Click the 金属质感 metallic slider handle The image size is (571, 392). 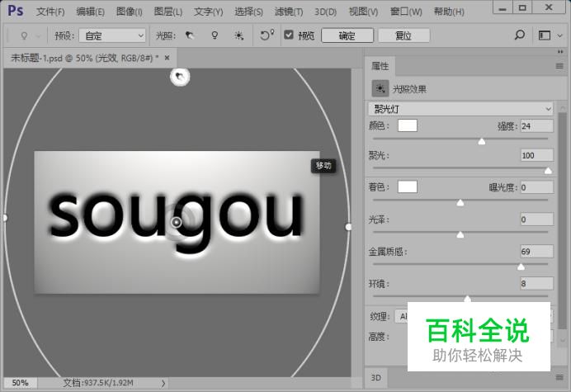click(521, 267)
